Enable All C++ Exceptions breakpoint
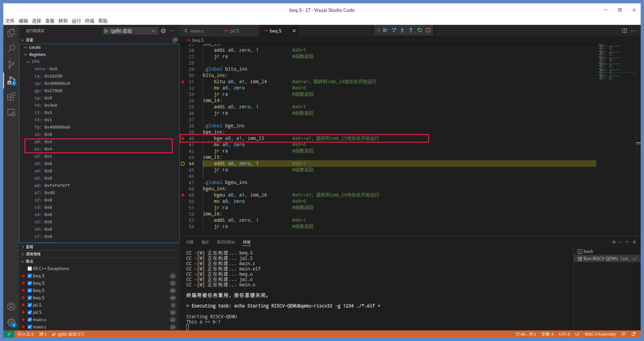 (x=30, y=269)
